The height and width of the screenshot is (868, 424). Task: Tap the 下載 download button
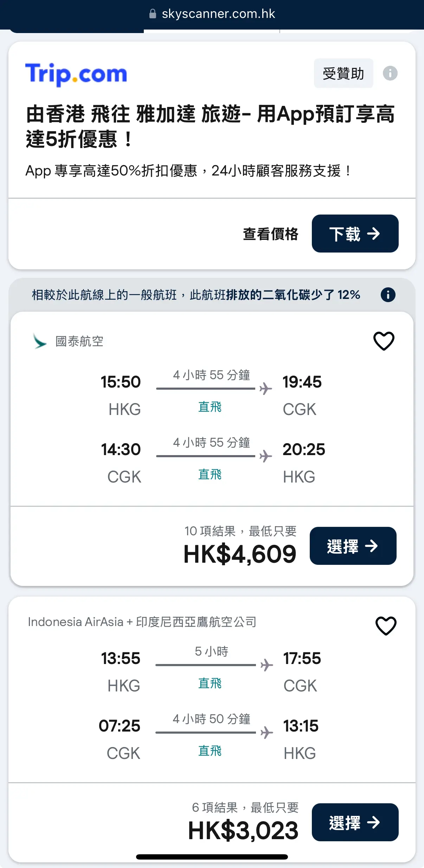pos(355,234)
